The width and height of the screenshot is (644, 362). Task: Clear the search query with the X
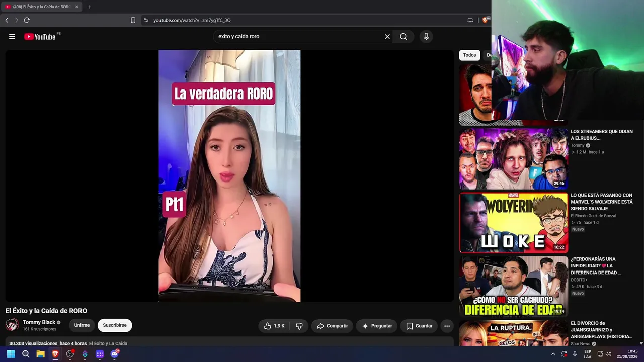pos(387,36)
